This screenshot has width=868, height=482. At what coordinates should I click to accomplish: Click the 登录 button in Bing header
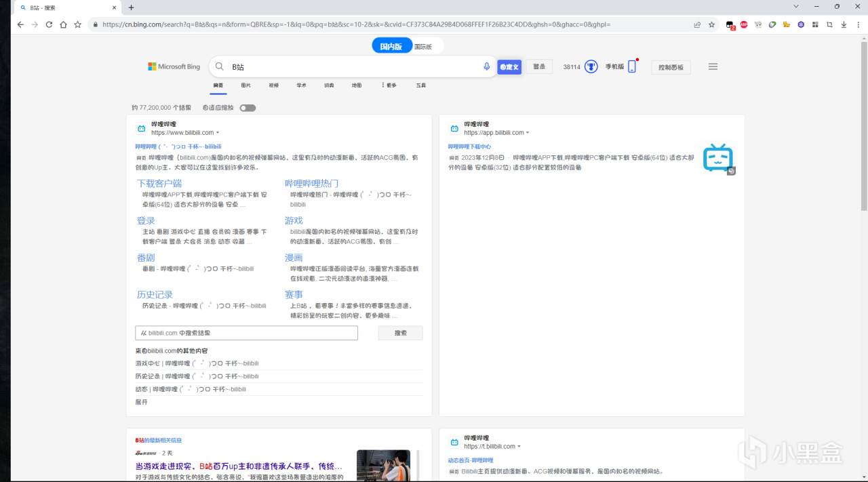point(539,66)
